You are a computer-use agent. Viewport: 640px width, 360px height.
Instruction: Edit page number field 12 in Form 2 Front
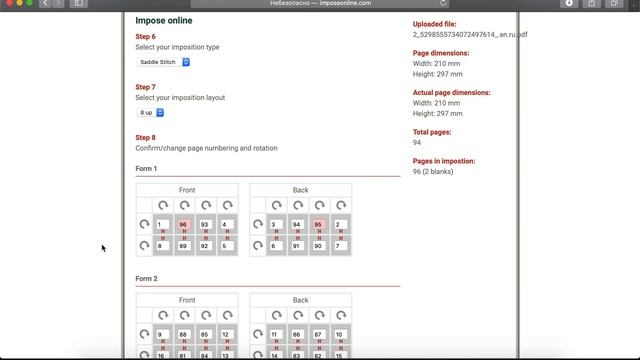pos(227,334)
